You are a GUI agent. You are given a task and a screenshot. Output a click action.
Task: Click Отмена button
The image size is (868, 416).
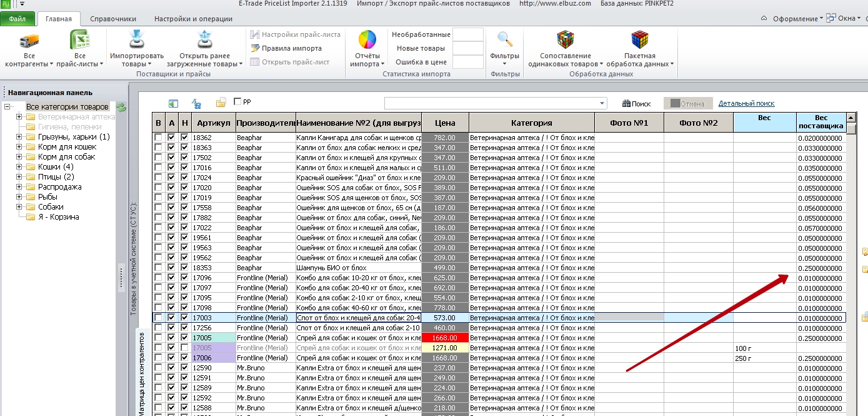click(687, 104)
